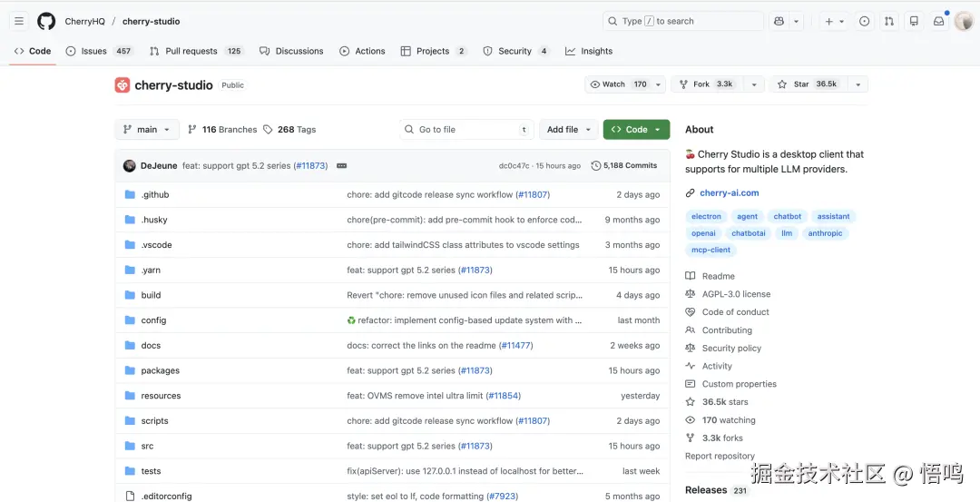The image size is (980, 502).
Task: Expand the Fork options dropdown arrow
Action: coord(754,84)
